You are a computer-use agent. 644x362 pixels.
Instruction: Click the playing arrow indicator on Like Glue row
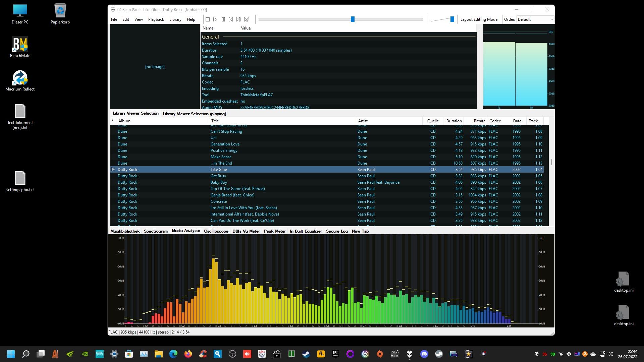(113, 170)
